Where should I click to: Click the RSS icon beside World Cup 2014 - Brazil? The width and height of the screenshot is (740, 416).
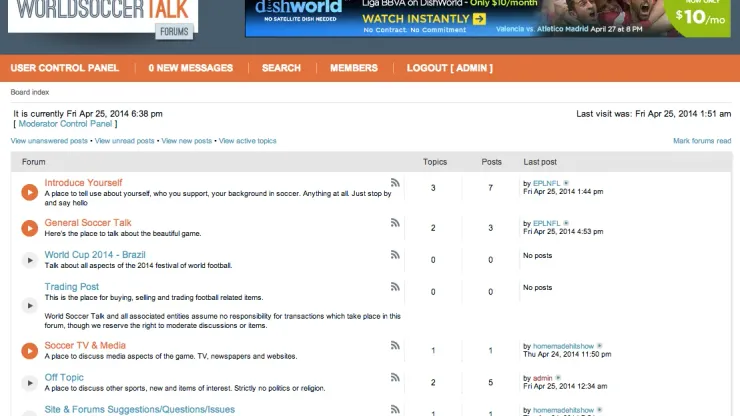click(x=395, y=255)
